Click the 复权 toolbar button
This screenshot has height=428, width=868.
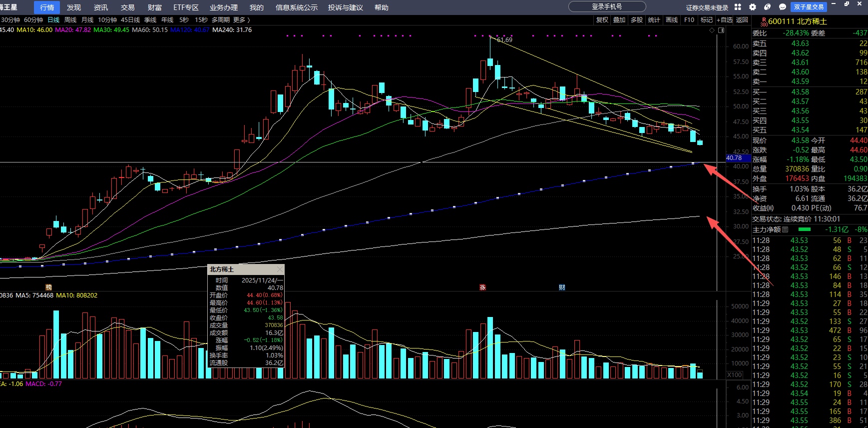tap(602, 20)
